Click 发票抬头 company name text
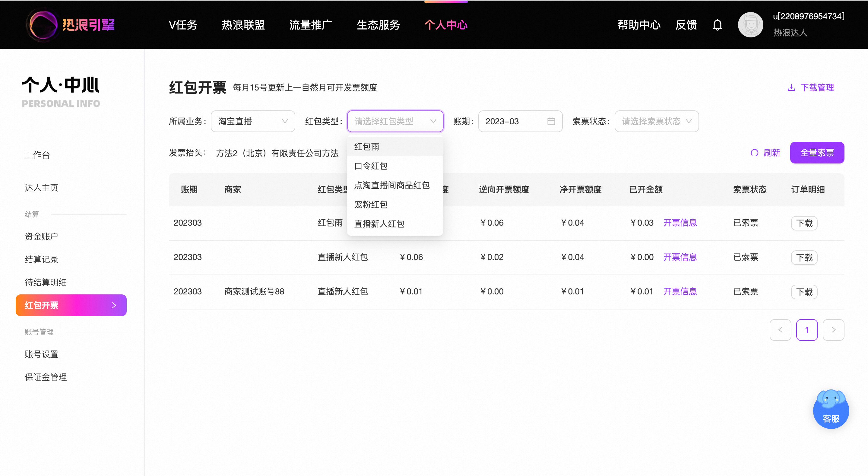 (x=277, y=153)
